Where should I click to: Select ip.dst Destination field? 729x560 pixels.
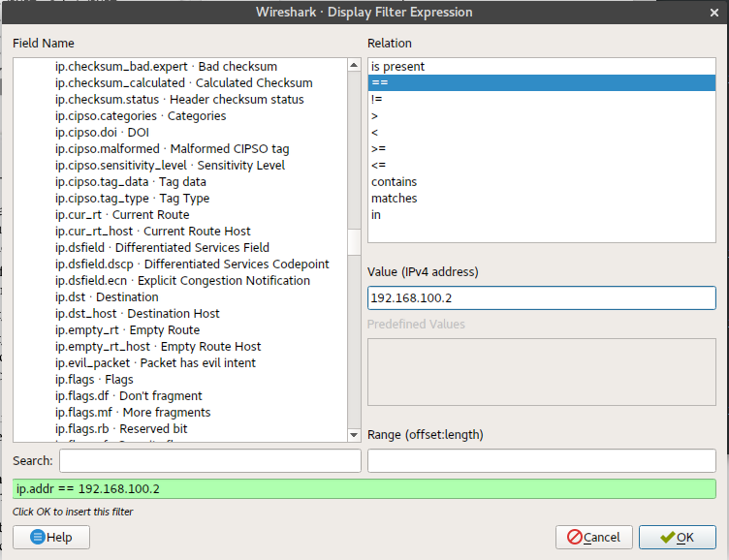107,297
